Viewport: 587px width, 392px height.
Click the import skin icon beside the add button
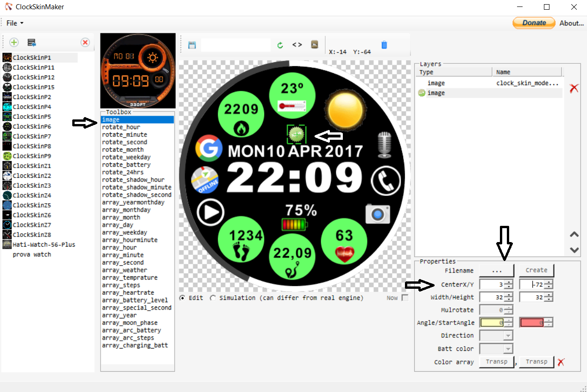(32, 43)
